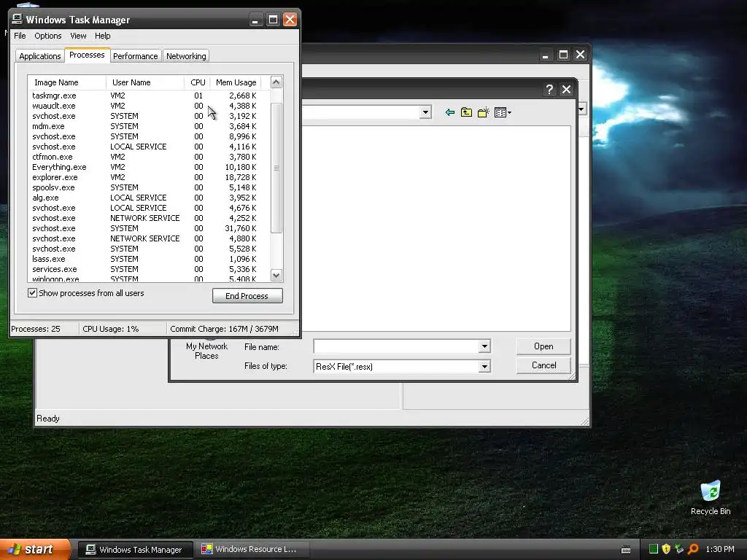Open the Options menu in Task Manager
This screenshot has height=560, width=747.
(x=47, y=36)
